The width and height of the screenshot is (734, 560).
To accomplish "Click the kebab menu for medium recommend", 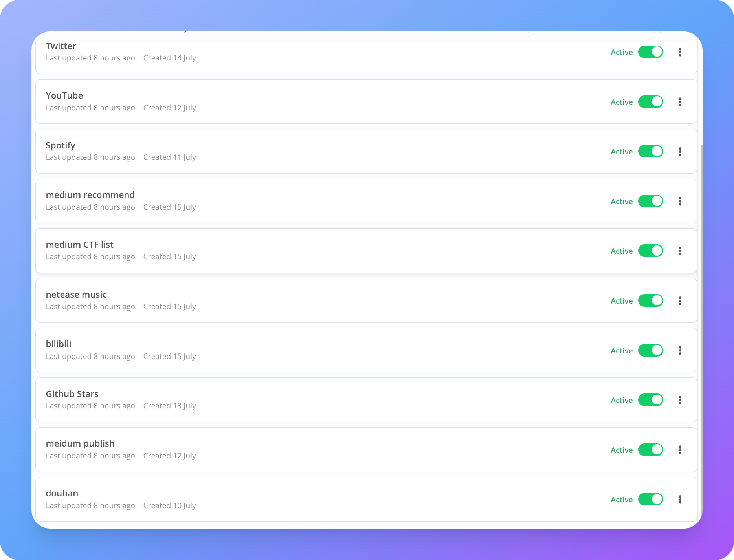I will pyautogui.click(x=680, y=201).
